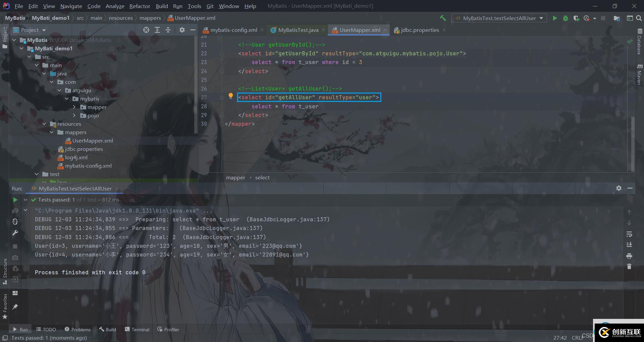The width and height of the screenshot is (644, 342).
Task: Clear console with trash icon
Action: 629,267
